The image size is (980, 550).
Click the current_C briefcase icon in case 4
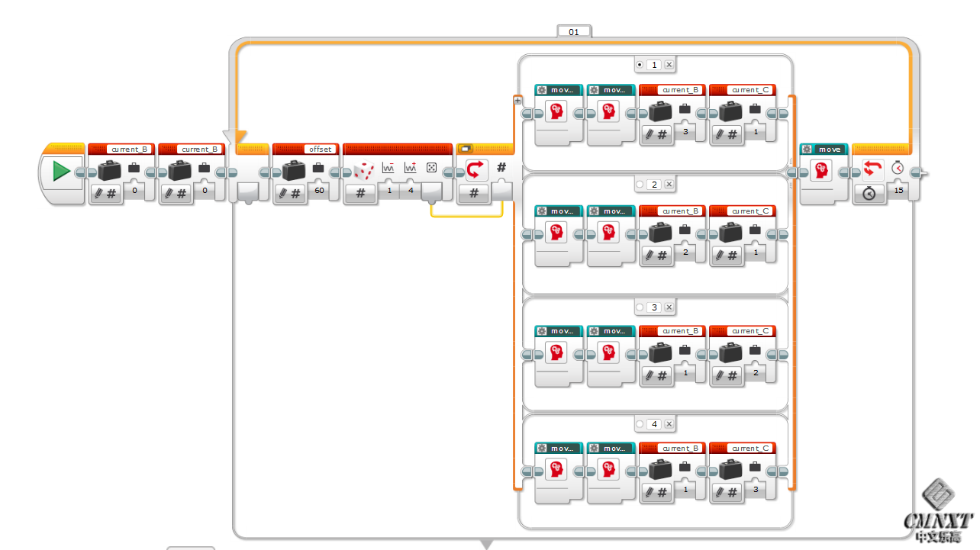pos(731,470)
